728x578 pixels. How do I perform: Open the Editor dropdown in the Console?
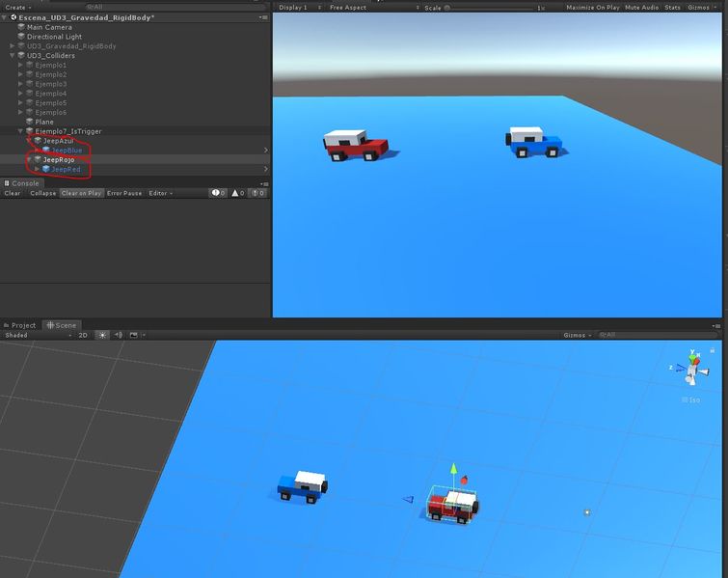click(x=161, y=193)
